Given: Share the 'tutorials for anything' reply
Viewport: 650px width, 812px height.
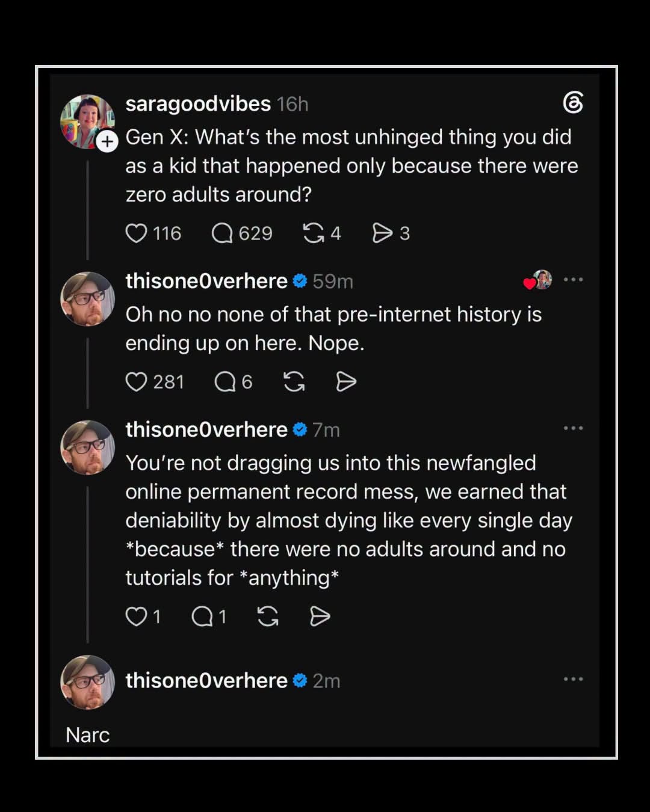Looking at the screenshot, I should point(320,617).
